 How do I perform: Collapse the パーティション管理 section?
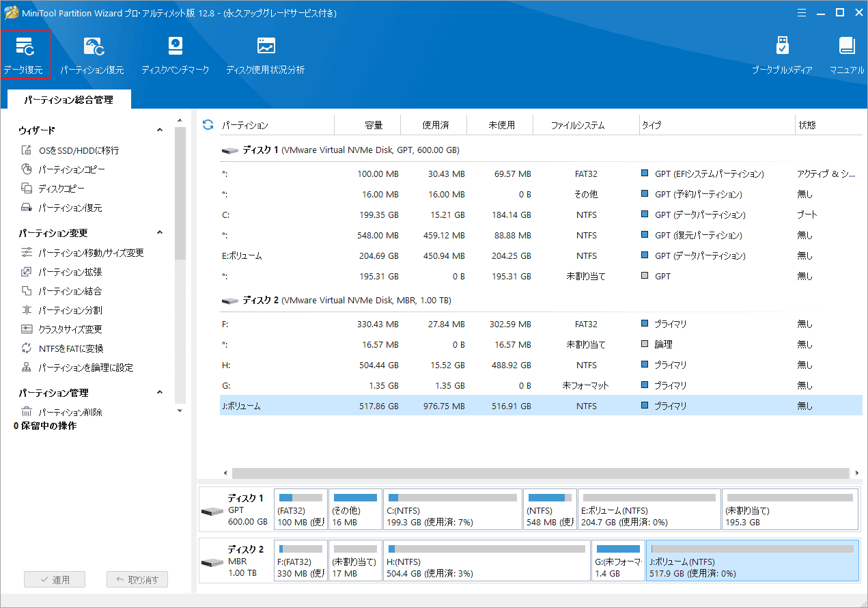(160, 393)
